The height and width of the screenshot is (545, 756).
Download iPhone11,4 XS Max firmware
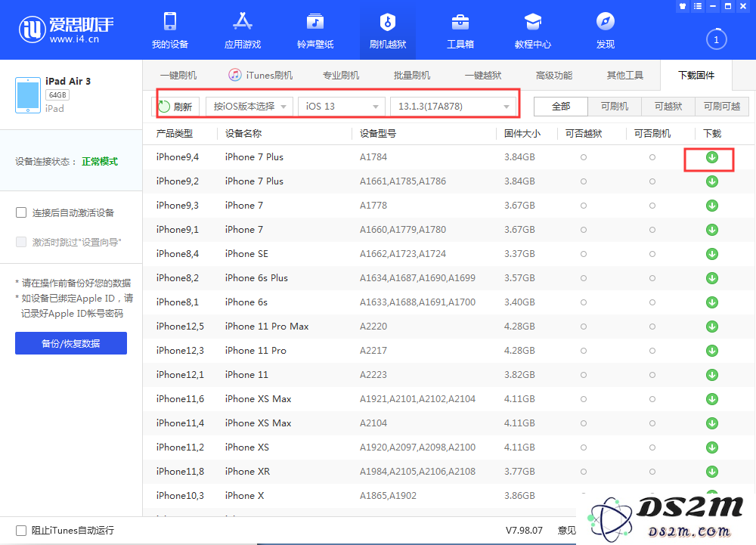pos(711,423)
